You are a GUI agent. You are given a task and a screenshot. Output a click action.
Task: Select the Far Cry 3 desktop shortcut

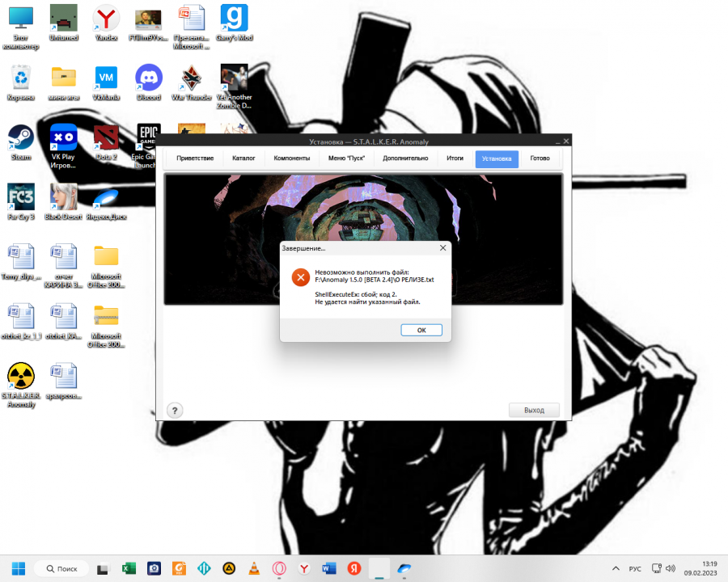click(x=21, y=201)
